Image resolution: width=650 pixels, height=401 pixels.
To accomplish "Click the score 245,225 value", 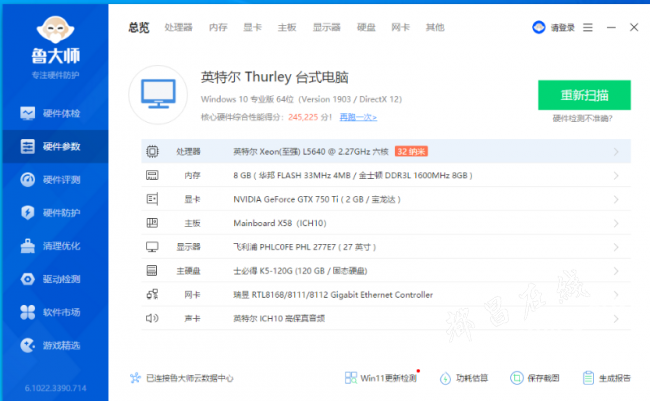I will [x=303, y=117].
